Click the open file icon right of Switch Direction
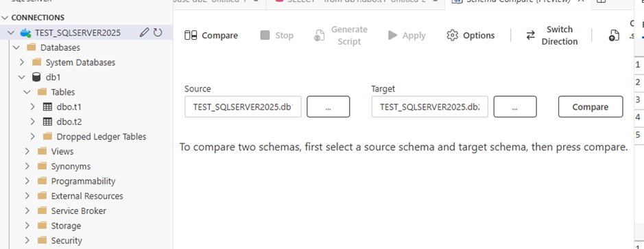 [614, 36]
